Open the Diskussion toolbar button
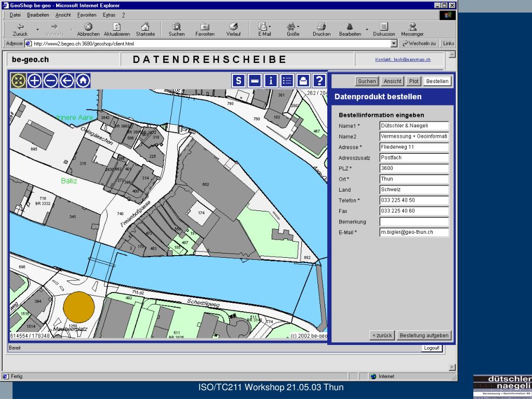The height and width of the screenshot is (399, 532). click(x=384, y=30)
